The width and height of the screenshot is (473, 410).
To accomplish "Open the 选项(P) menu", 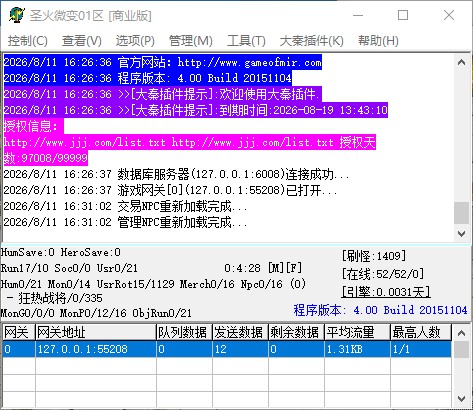I will pyautogui.click(x=135, y=41).
